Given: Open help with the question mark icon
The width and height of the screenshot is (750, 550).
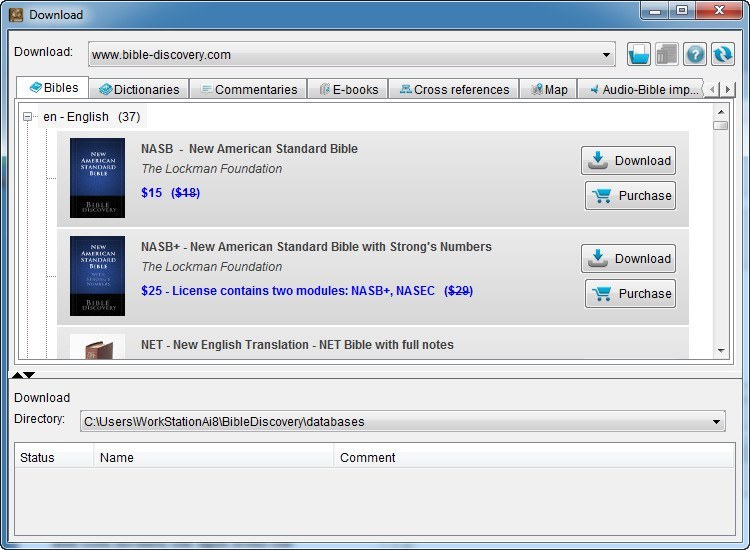Looking at the screenshot, I should 695,54.
